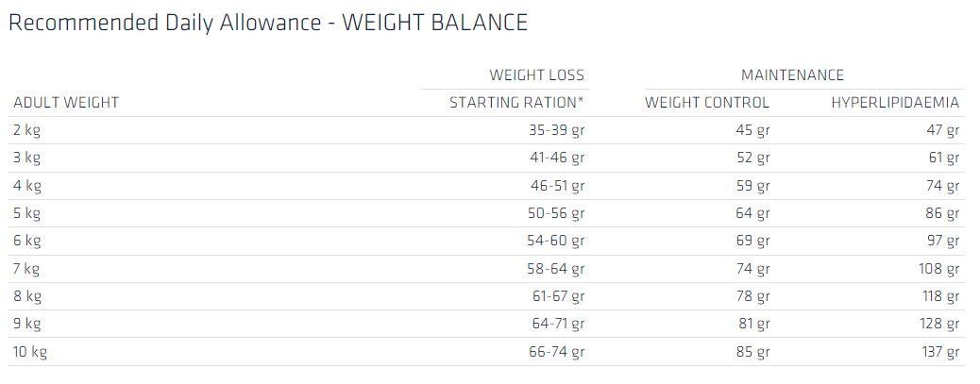
Task: Click the 10 kg row label
Action: [x=31, y=352]
